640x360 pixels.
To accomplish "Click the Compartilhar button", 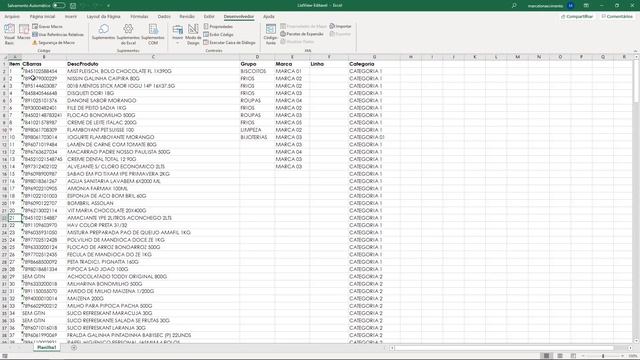I will pos(577,17).
